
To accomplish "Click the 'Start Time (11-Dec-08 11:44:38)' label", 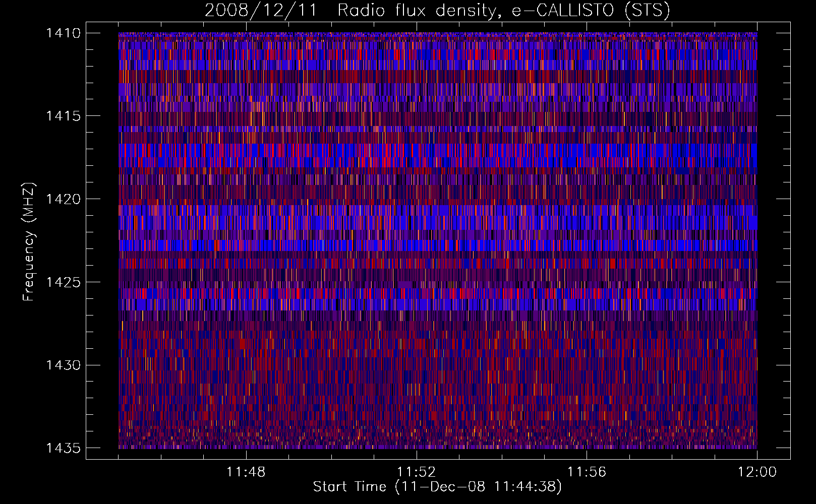I will click(x=437, y=487).
